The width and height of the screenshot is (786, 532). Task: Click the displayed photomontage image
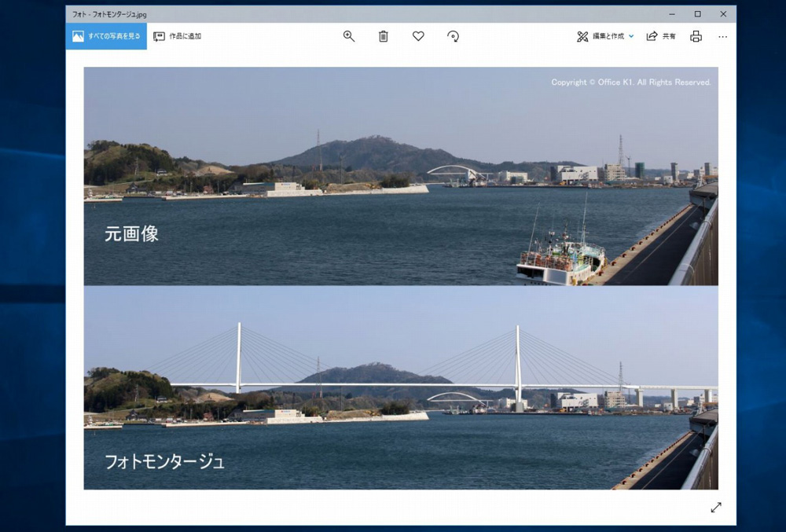[401, 278]
